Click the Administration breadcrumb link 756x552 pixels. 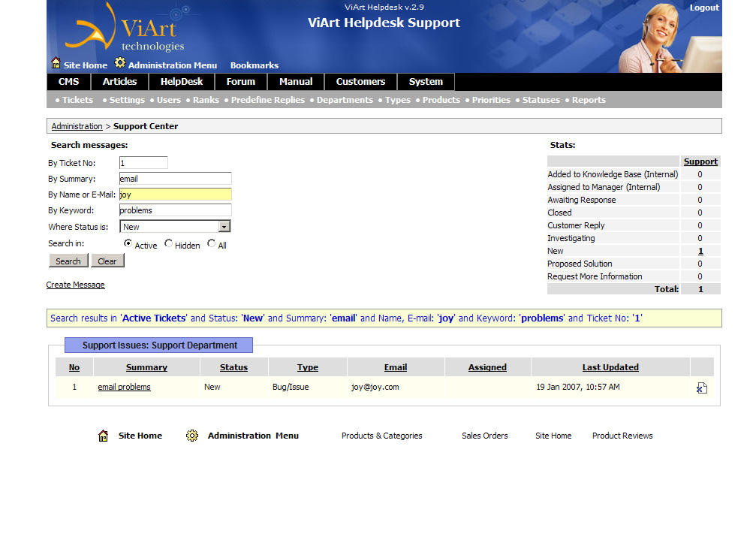pyautogui.click(x=77, y=126)
